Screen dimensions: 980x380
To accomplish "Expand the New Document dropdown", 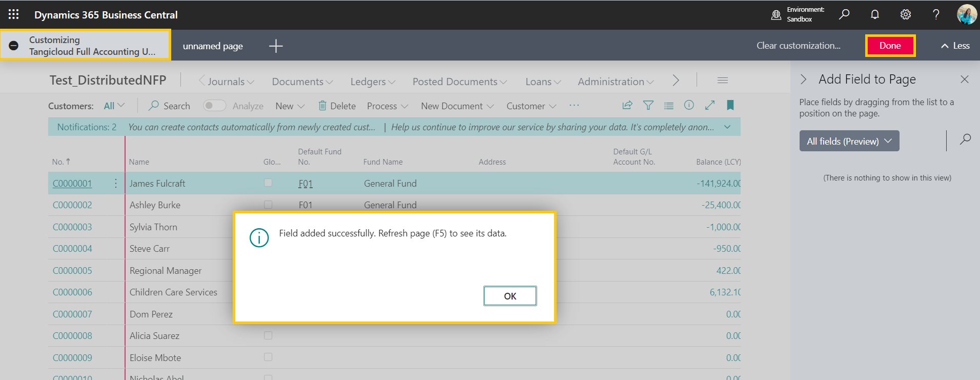I will tap(457, 106).
